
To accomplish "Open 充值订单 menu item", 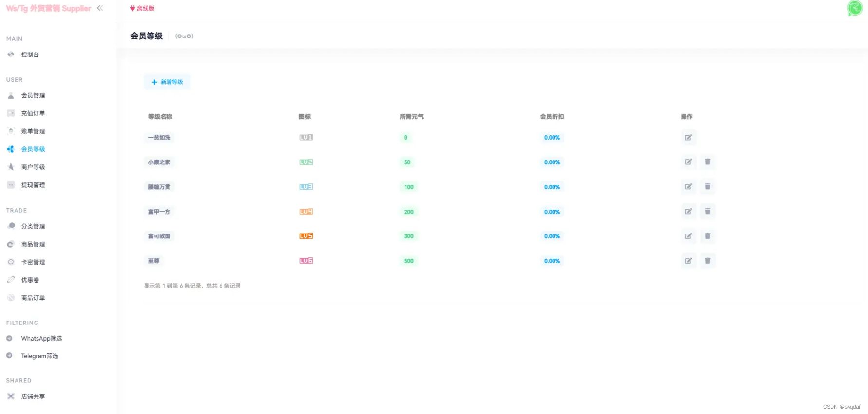I will [33, 114].
